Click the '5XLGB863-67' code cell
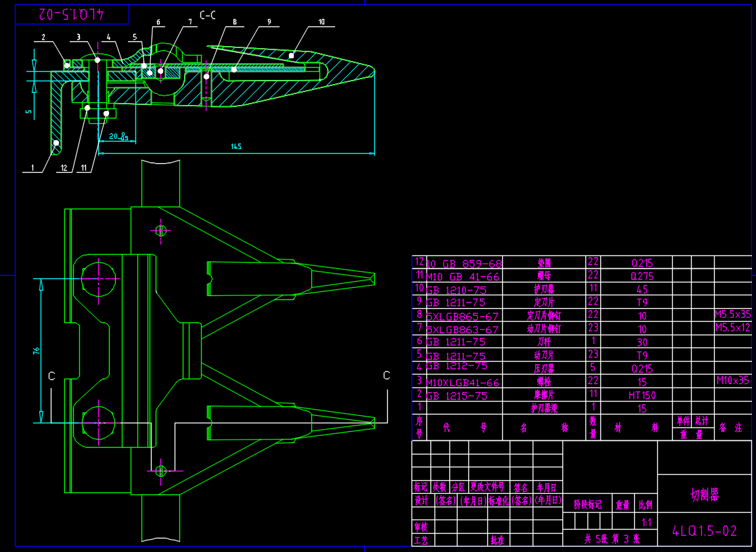Viewport: 756px width, 552px height. [x=462, y=330]
